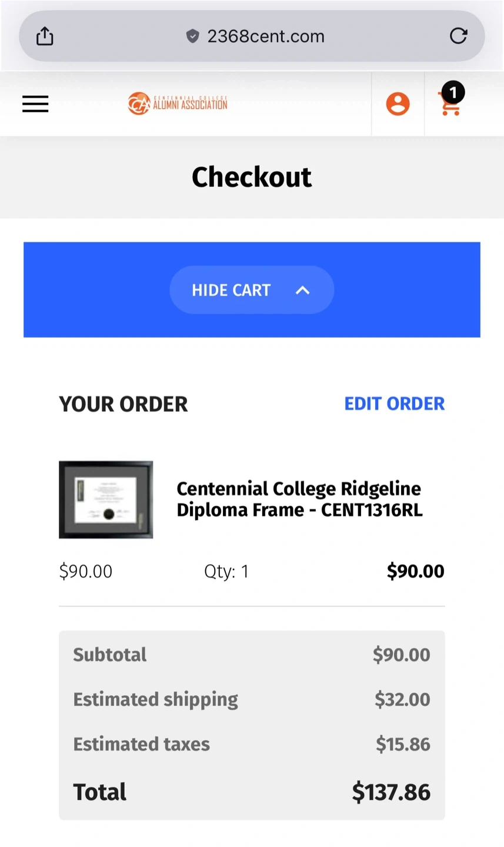Reload the page with the refresh icon

pyautogui.click(x=458, y=36)
